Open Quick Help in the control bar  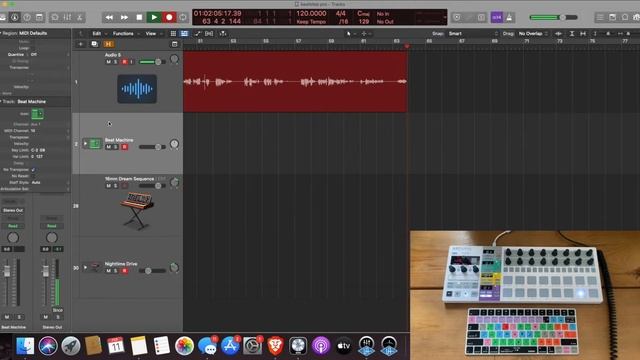[x=27, y=18]
